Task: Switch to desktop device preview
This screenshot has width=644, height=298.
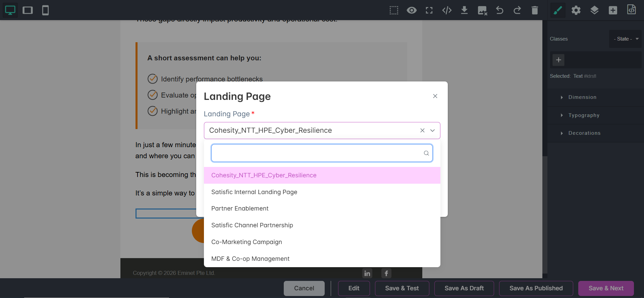Action: coord(10,10)
